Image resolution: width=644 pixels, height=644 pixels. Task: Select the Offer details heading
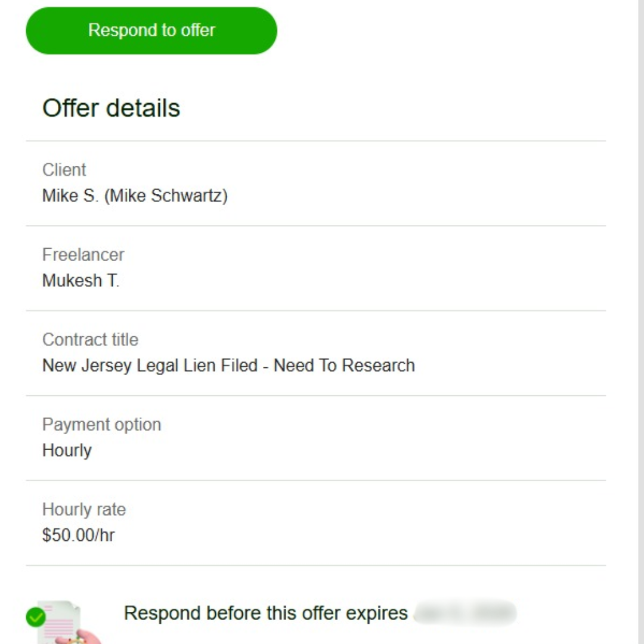111,108
